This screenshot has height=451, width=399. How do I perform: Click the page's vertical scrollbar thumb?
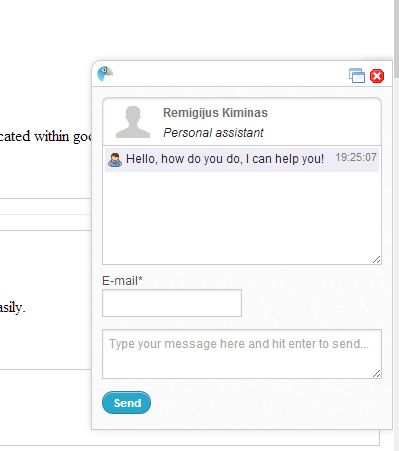(396, 39)
